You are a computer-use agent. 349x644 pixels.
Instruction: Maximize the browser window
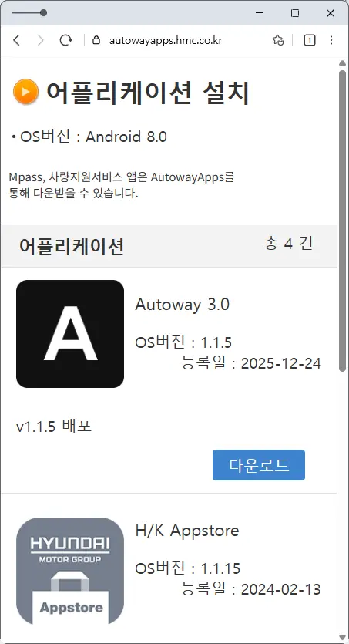point(295,13)
